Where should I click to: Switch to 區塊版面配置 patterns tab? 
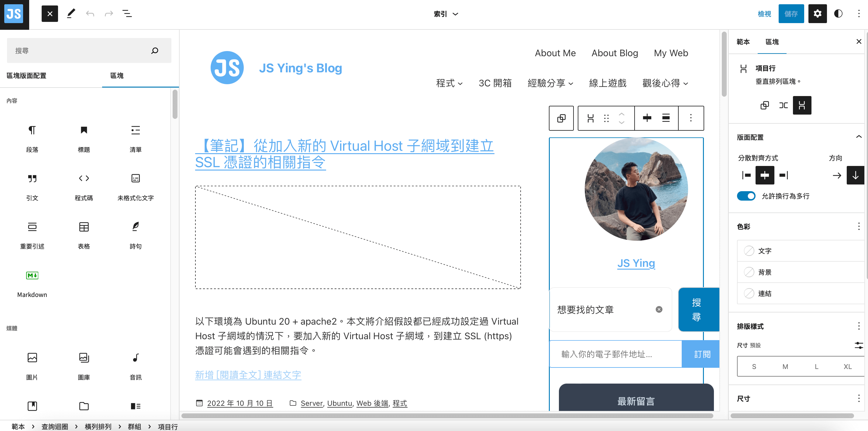click(x=27, y=75)
